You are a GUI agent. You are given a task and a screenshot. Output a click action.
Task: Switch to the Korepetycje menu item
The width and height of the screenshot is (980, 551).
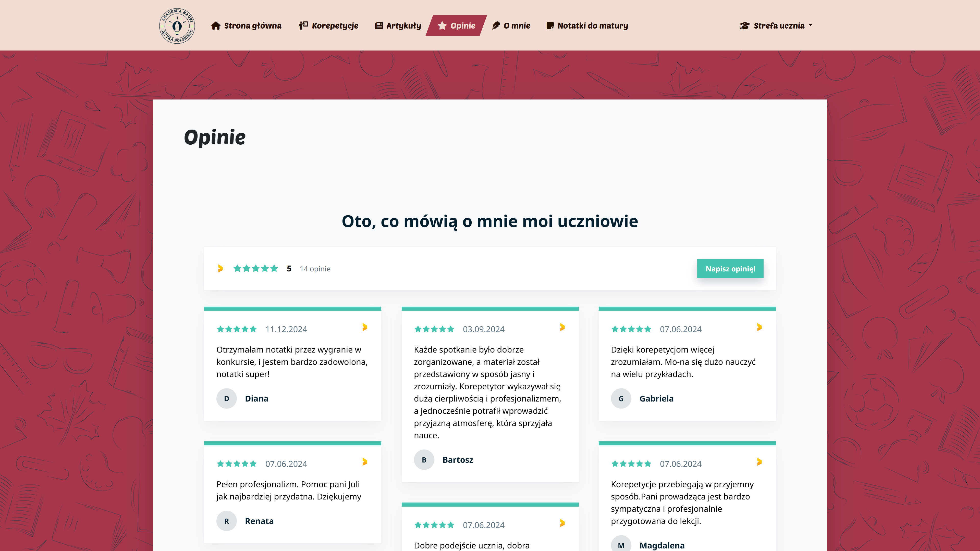[x=335, y=26]
